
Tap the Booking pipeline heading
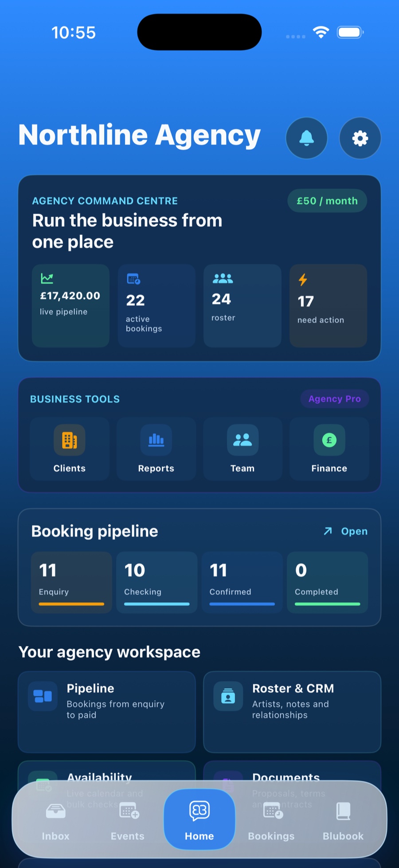(x=95, y=531)
